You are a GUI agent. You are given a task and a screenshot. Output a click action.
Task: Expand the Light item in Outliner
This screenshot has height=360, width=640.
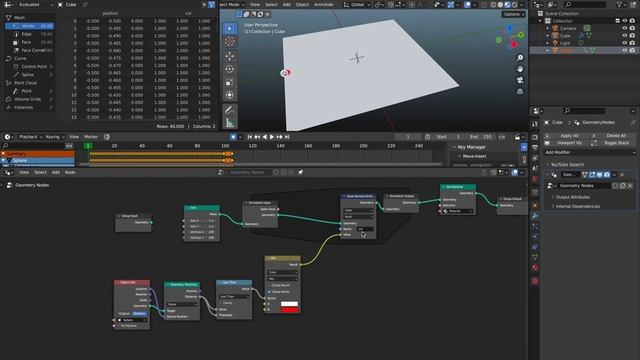(547, 43)
